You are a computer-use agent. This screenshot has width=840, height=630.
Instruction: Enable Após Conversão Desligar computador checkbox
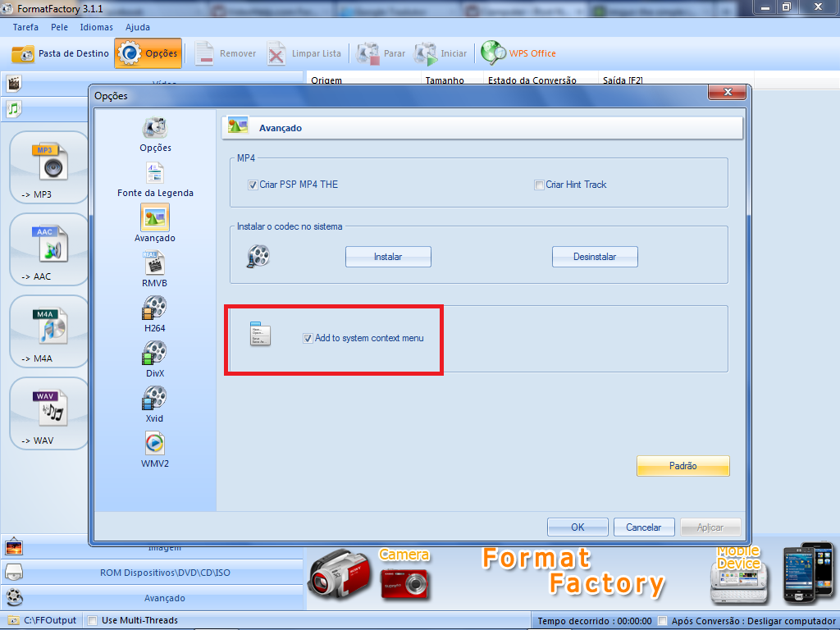(662, 621)
